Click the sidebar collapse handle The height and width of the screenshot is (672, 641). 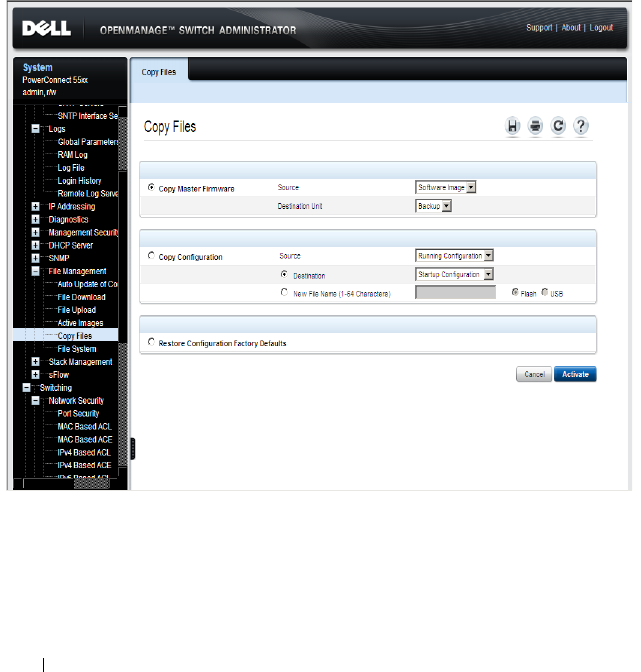pos(133,449)
